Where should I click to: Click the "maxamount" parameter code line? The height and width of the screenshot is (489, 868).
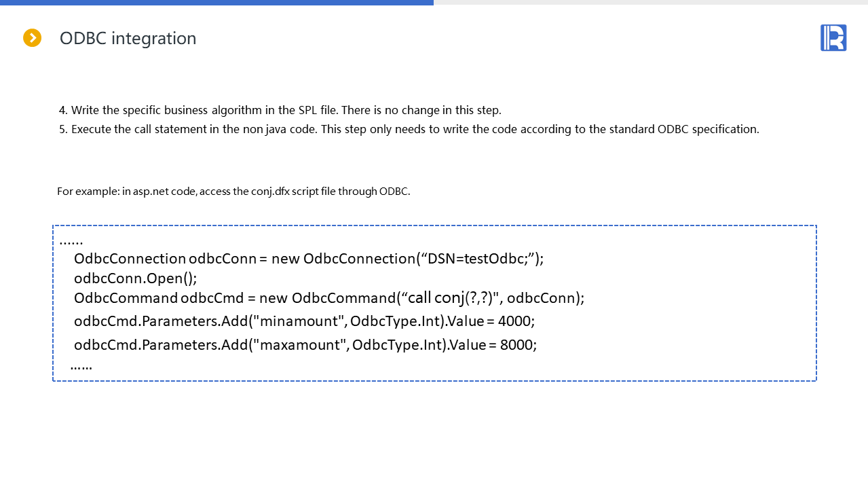click(305, 345)
